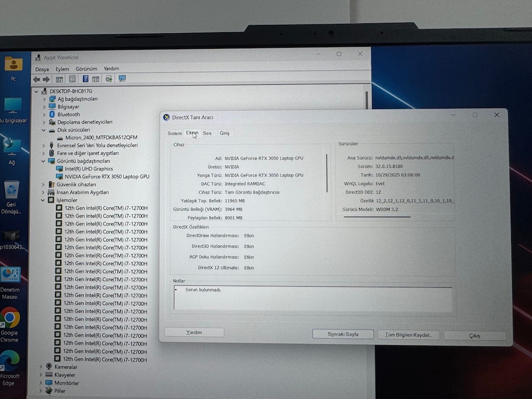Collapse the İşlemciler node
The image size is (532, 399).
tap(43, 200)
